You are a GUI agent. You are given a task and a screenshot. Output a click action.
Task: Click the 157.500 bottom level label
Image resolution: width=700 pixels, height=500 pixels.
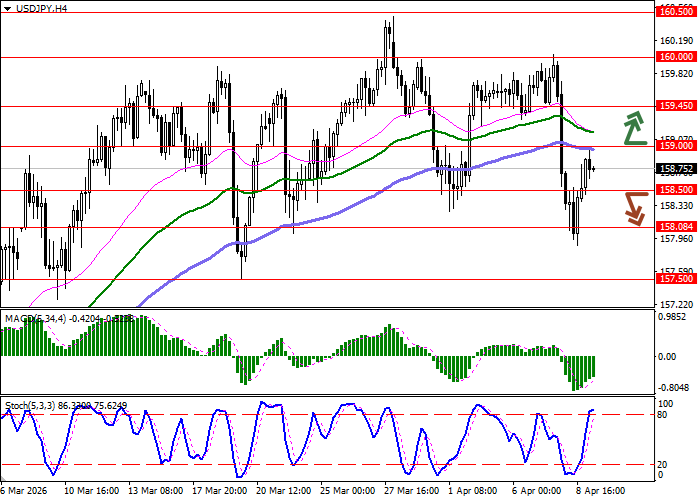pyautogui.click(x=674, y=280)
